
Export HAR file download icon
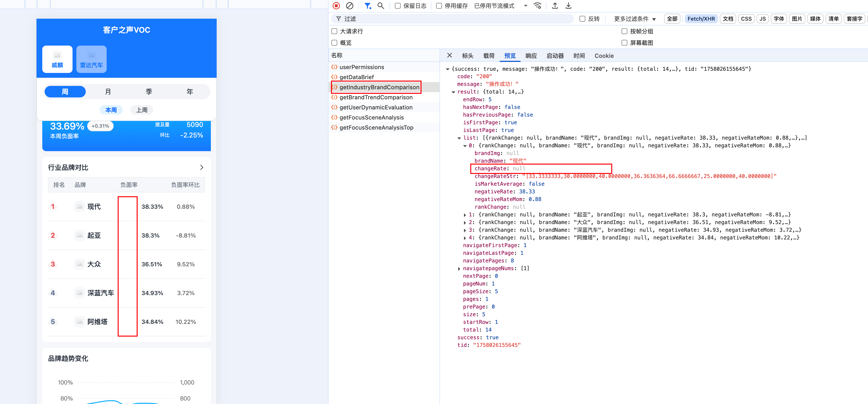click(568, 6)
